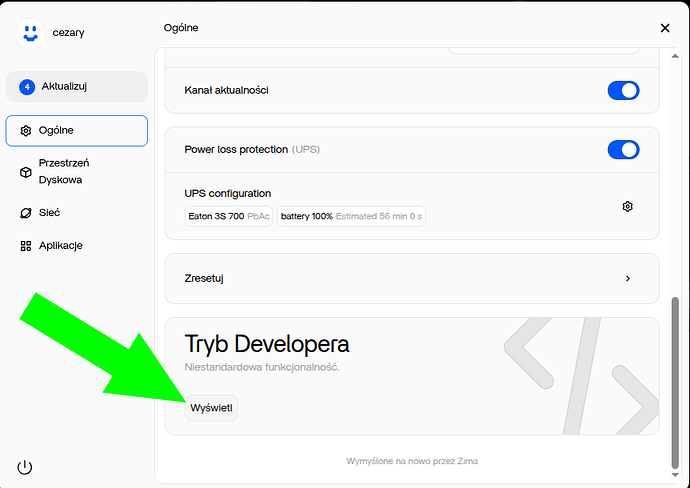The width and height of the screenshot is (690, 488).
Task: Disable the Kanał aktualności toggle
Action: (x=623, y=91)
